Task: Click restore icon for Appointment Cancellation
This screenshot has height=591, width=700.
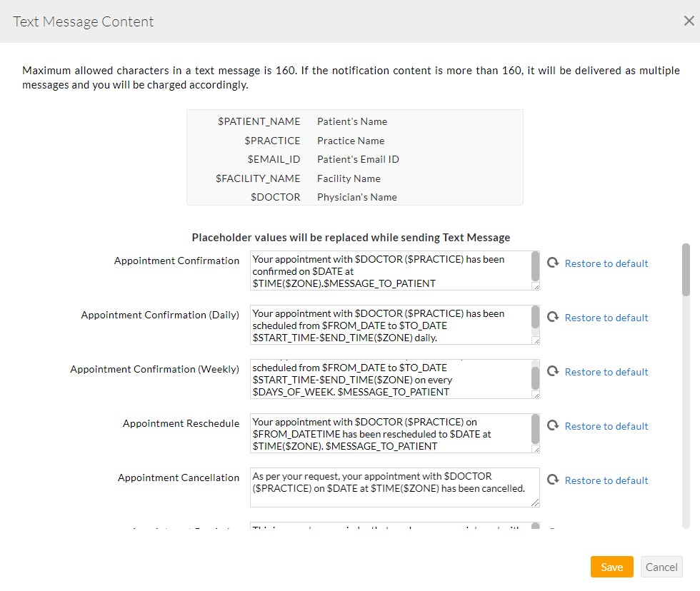Action: [552, 480]
